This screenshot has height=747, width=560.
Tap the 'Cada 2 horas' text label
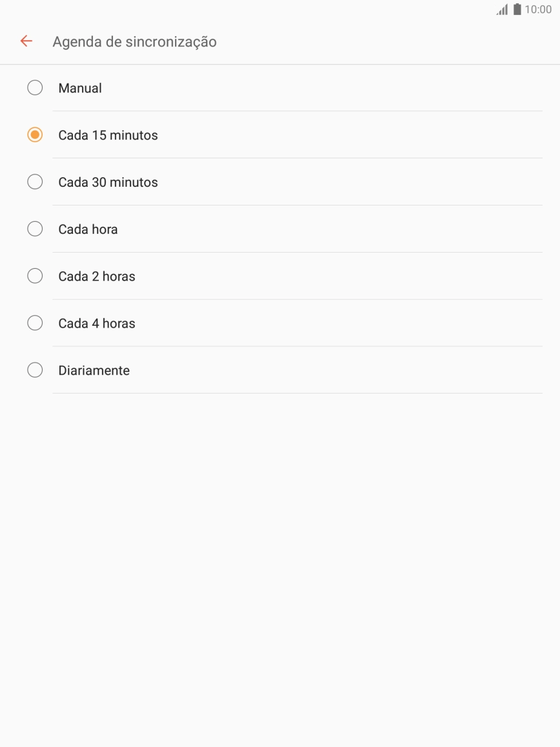pos(97,277)
